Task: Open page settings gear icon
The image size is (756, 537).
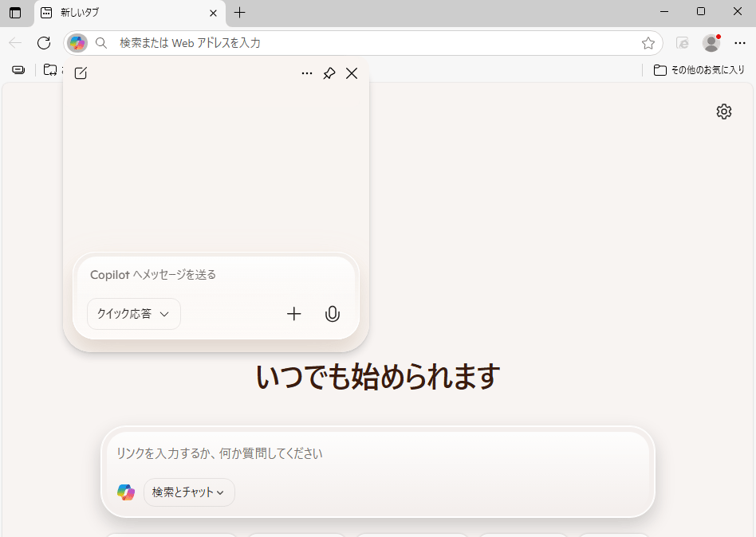Action: 723,112
